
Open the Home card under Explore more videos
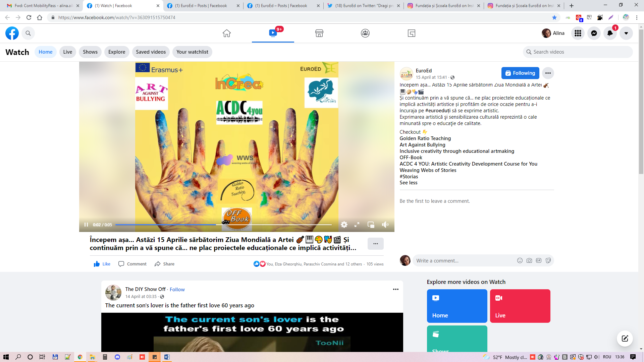point(457,306)
